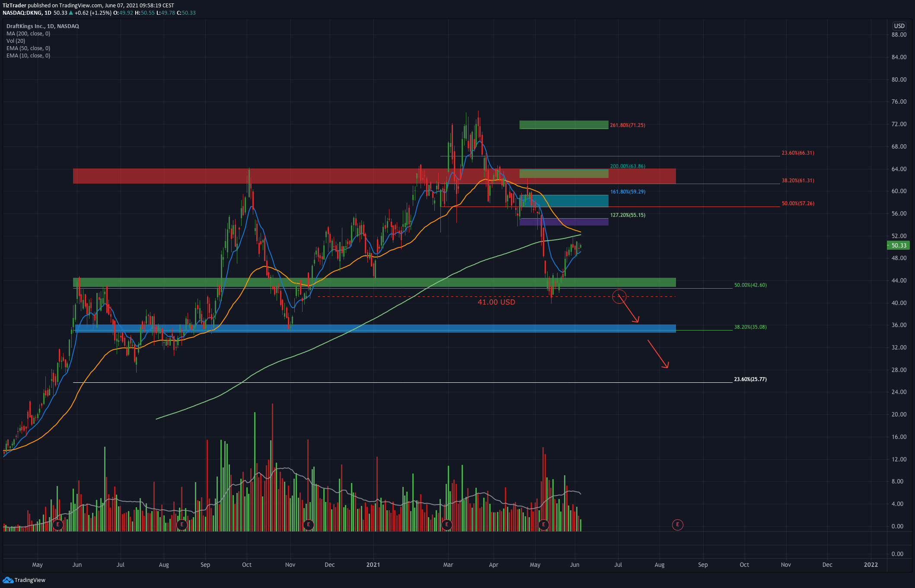Click the 50.00%(57.26) Fibonacci label
This screenshot has width=915, height=588.
pos(798,203)
